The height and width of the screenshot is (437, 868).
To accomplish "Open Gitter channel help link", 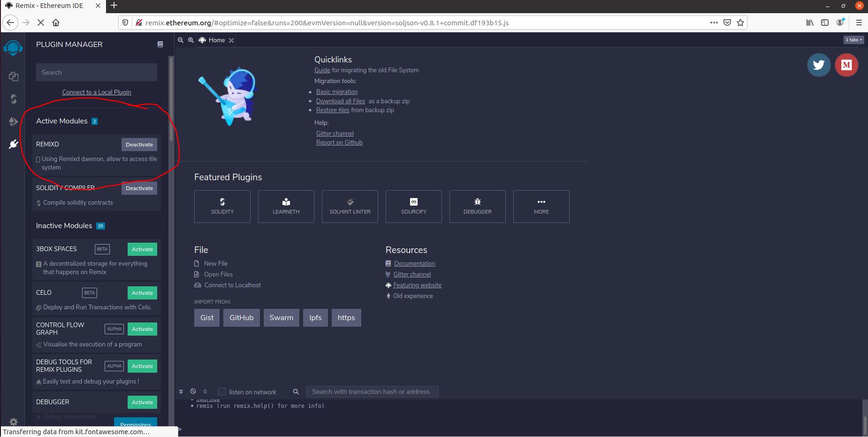I will coord(335,133).
